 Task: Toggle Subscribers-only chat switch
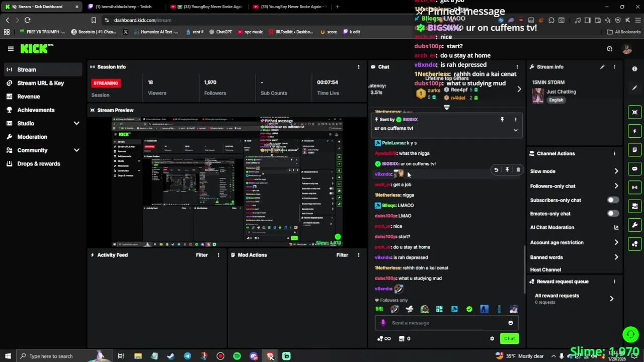click(612, 200)
